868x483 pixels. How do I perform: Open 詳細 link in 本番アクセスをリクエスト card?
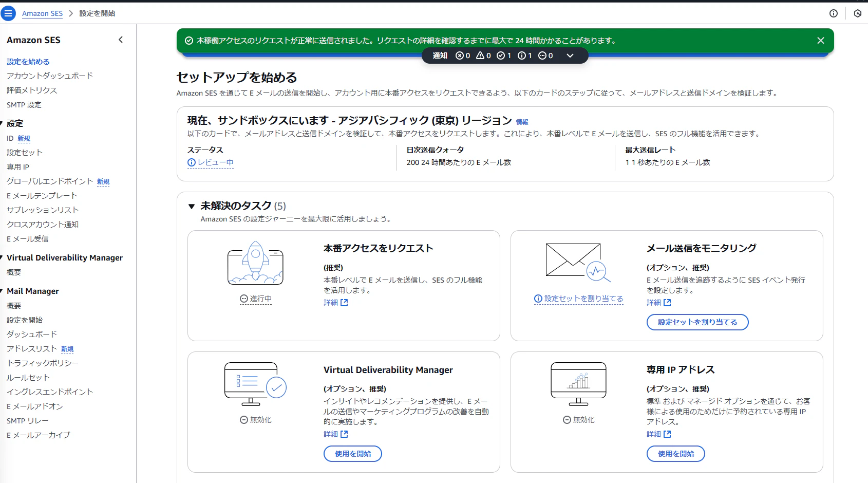(336, 303)
